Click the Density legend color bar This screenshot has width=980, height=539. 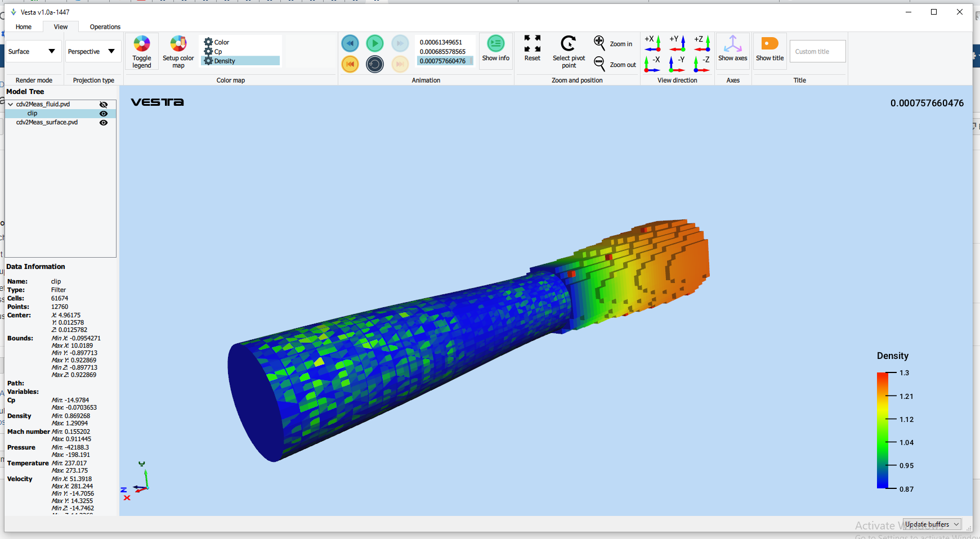coord(882,430)
